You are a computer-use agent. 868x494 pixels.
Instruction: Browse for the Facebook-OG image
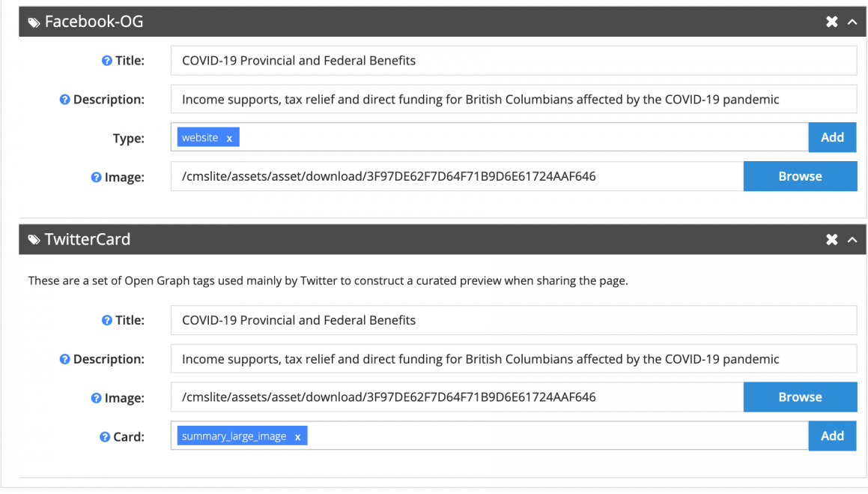[x=800, y=176]
